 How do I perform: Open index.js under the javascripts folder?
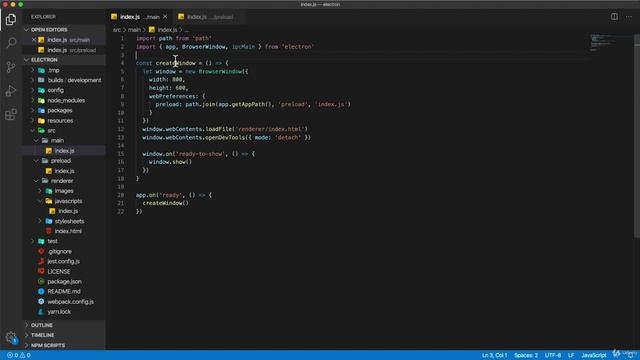pyautogui.click(x=67, y=211)
